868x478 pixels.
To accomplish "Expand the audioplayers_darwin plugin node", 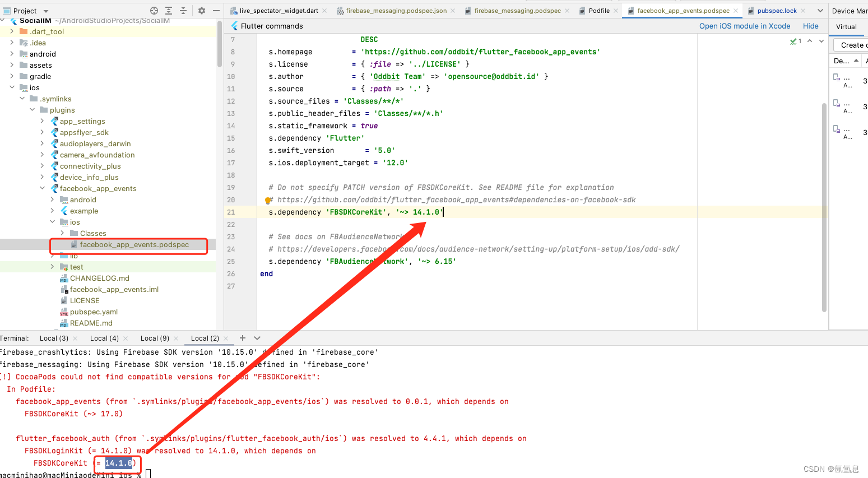I will [x=42, y=143].
